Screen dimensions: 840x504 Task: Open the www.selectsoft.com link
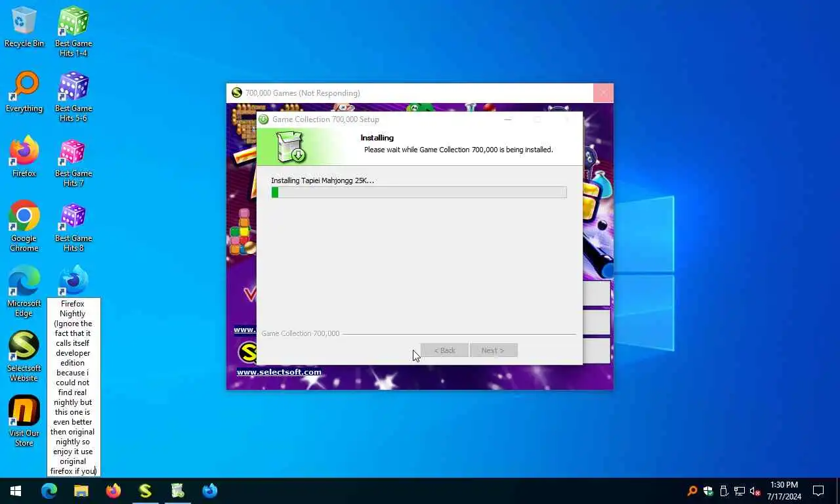click(x=279, y=372)
